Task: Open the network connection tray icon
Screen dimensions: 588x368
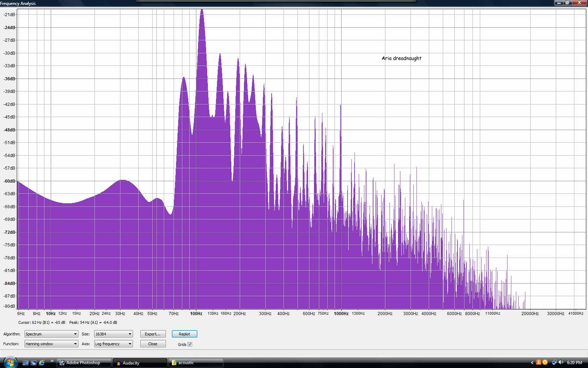Action: click(x=554, y=362)
